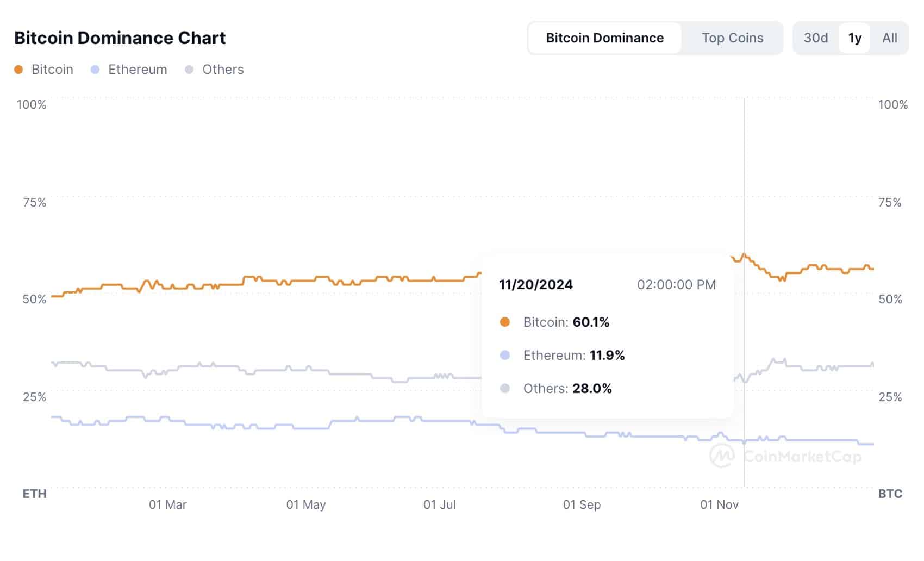
Task: Click the blue Ethereum legend dot
Action: [x=95, y=70]
